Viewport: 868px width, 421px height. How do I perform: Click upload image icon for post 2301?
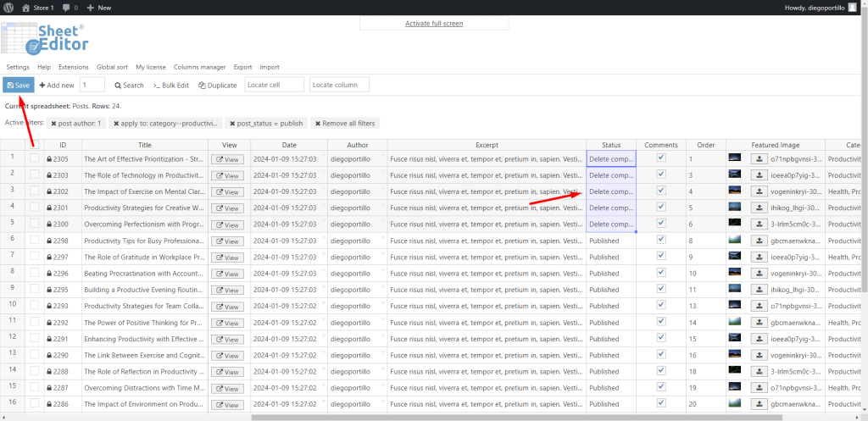pos(759,208)
